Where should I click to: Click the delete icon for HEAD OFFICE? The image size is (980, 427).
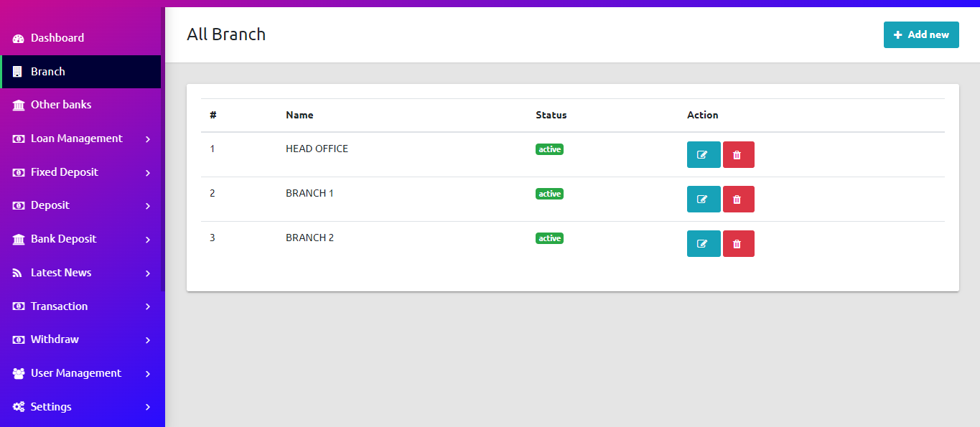[x=738, y=154]
